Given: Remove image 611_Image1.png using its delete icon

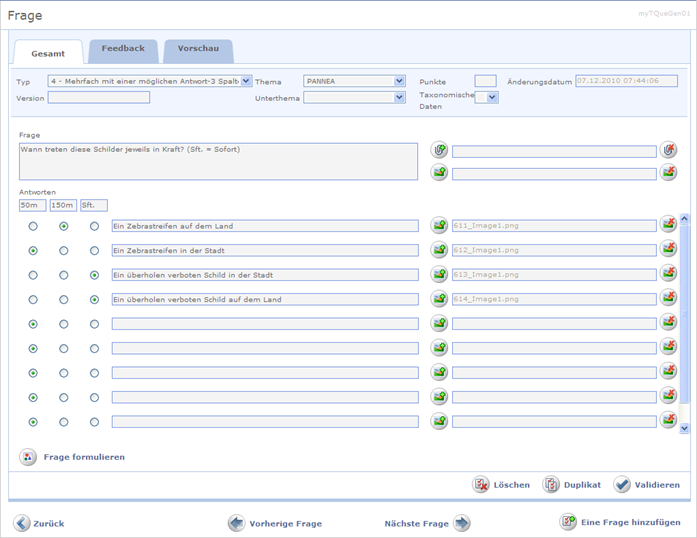Looking at the screenshot, I should click(668, 225).
